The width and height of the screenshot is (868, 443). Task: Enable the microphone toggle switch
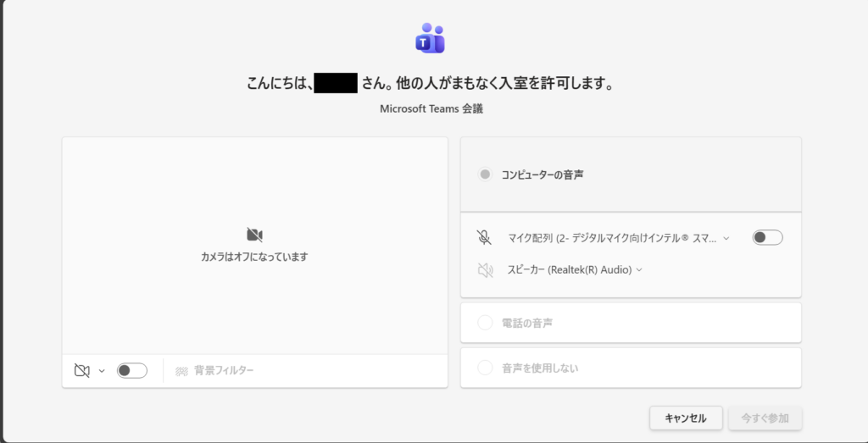(x=767, y=238)
